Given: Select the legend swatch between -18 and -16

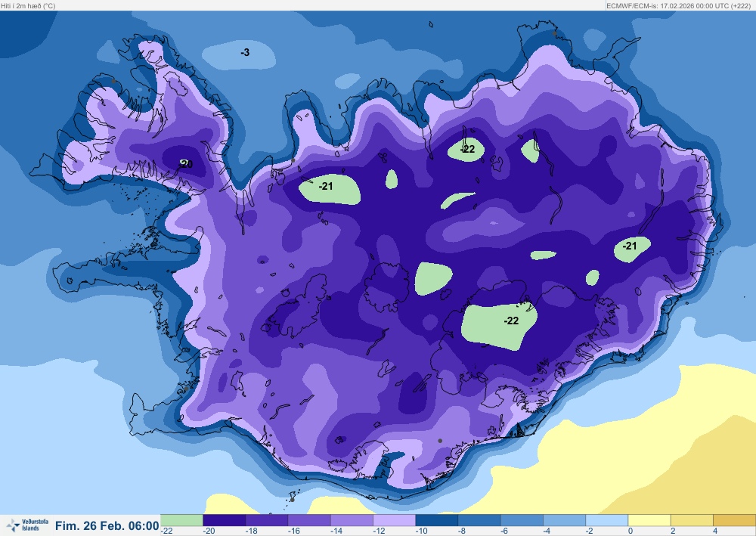Looking at the screenshot, I should [267, 520].
